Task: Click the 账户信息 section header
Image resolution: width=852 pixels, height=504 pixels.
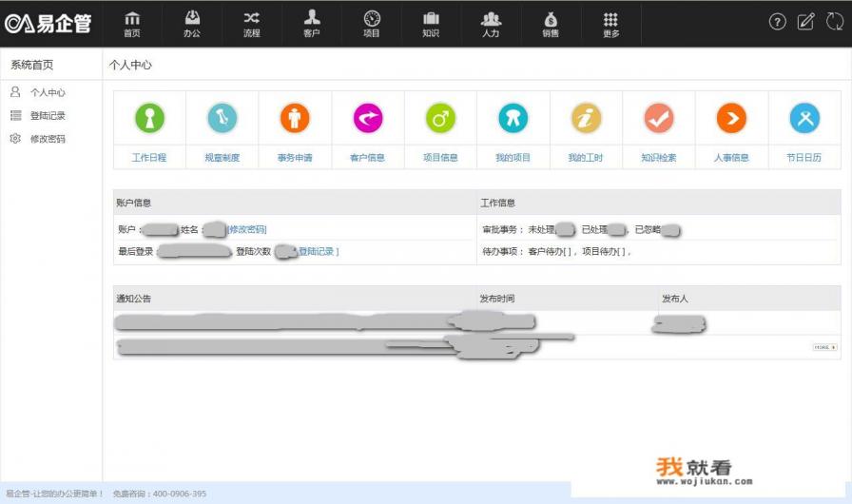Action: click(134, 203)
